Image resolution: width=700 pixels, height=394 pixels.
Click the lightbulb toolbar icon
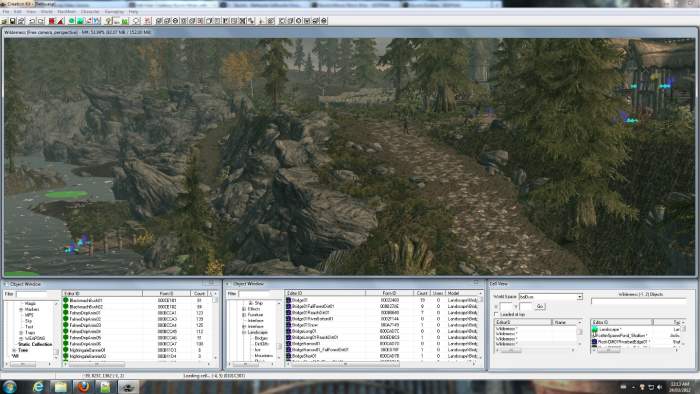108,21
